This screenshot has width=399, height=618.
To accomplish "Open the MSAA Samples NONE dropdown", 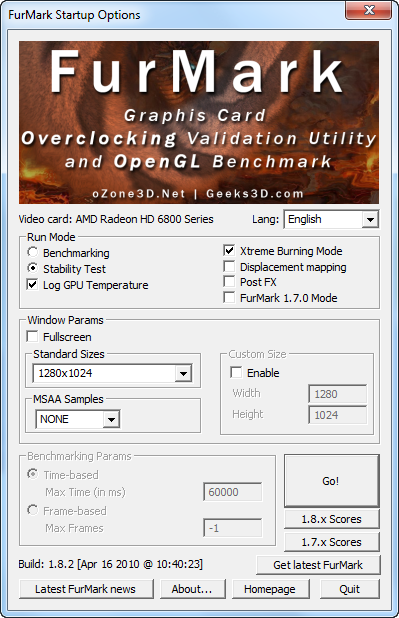I will 78,419.
